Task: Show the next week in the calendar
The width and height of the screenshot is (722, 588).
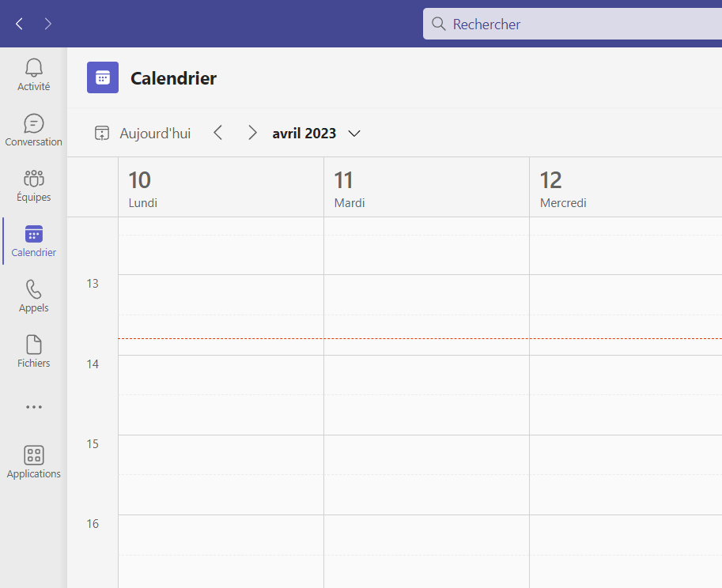Action: coord(252,133)
